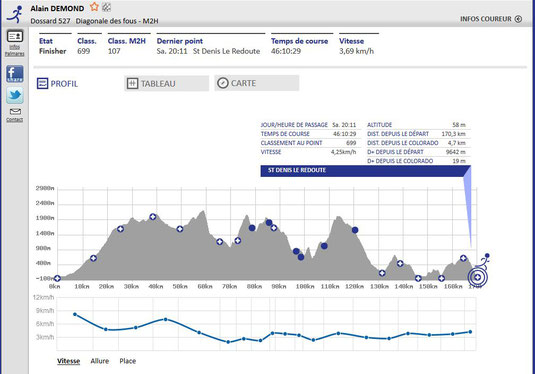Show the Vitesse graph
This screenshot has height=374, width=535.
coord(68,361)
